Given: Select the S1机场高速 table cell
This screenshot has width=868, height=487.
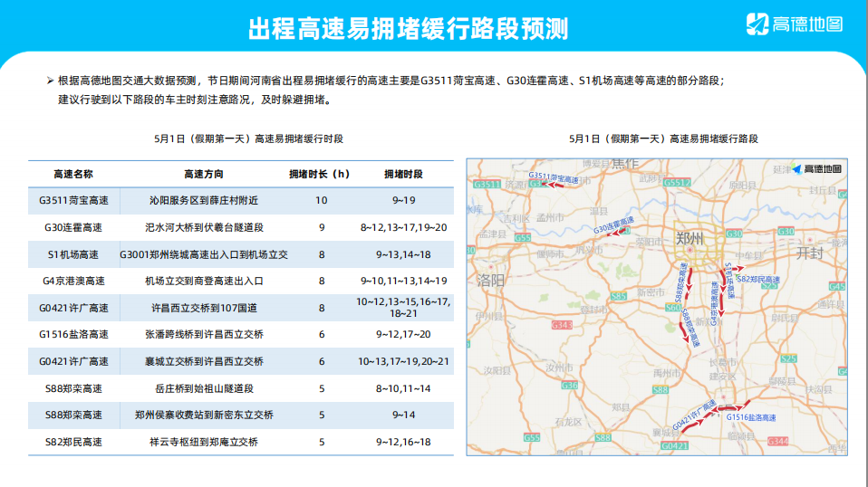Looking at the screenshot, I should [x=73, y=254].
